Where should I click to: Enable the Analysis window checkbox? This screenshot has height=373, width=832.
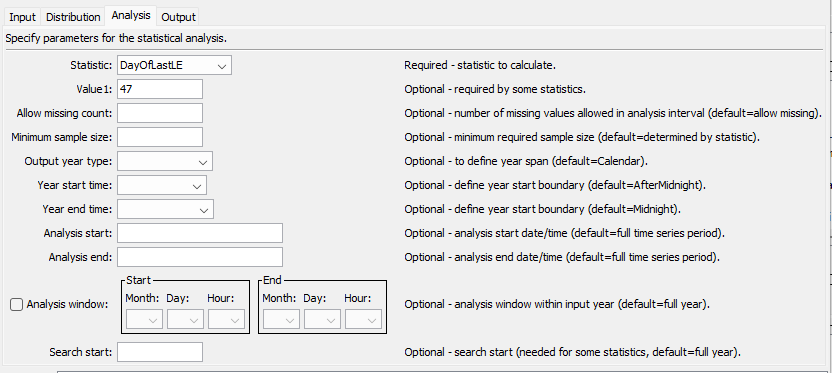(x=16, y=305)
